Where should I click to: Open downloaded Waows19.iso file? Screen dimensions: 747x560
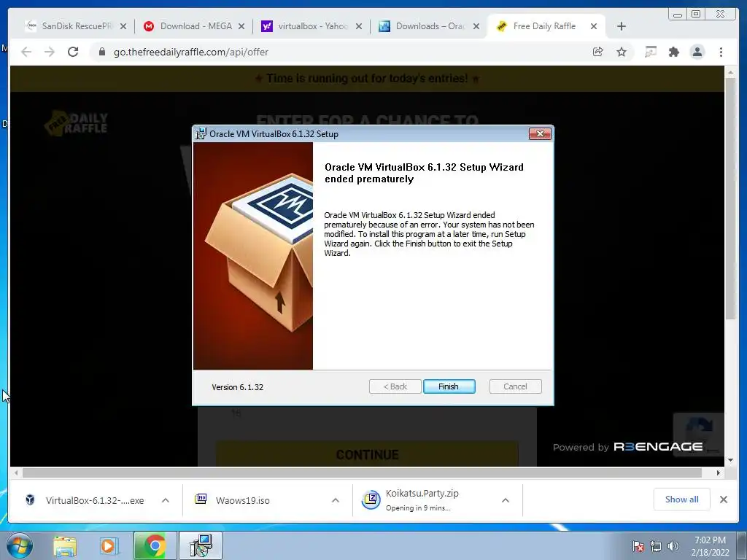point(233,500)
